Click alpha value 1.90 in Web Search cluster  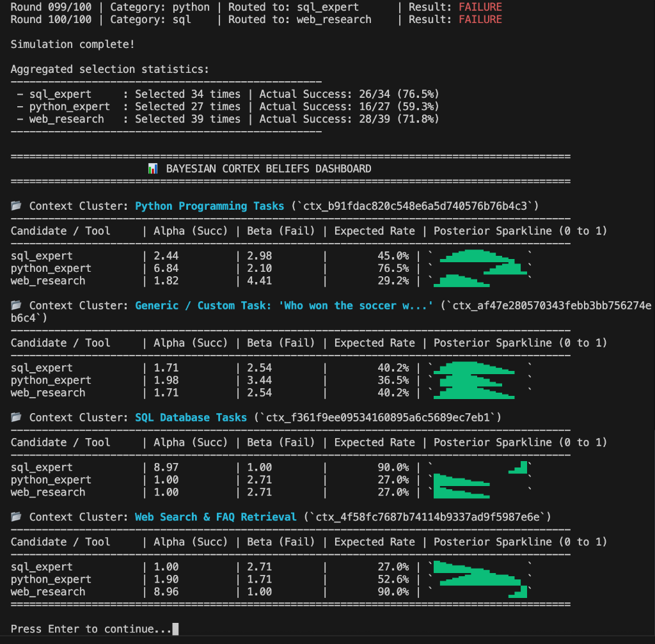point(166,579)
